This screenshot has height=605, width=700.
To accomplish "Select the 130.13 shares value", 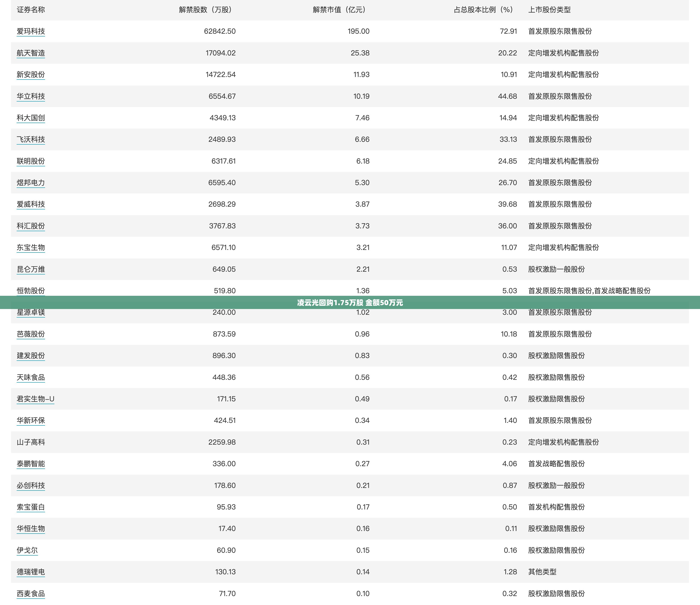I will tap(225, 572).
